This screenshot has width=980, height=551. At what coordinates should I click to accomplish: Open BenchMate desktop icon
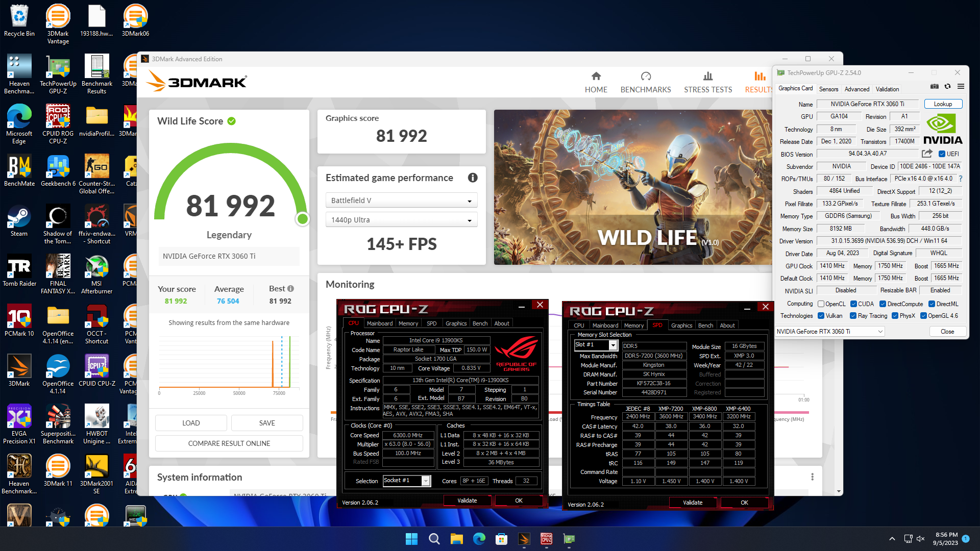click(19, 171)
